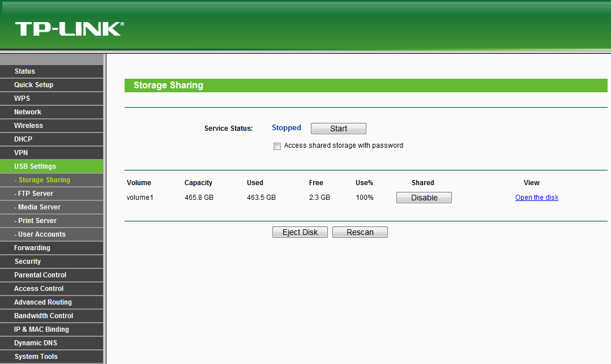Image resolution: width=611 pixels, height=364 pixels.
Task: Open the DHCP menu
Action: tap(52, 139)
